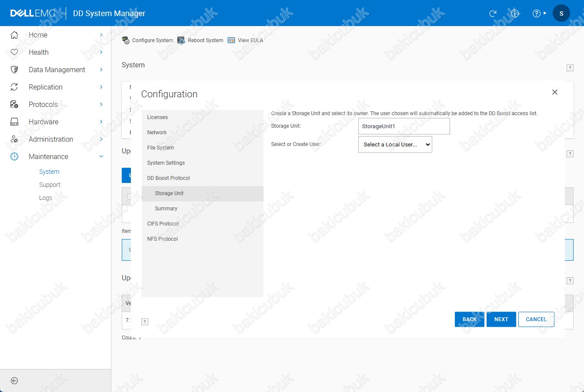This screenshot has height=392, width=584.
Task: Click the StorageUnit1 name input field
Action: coord(404,126)
